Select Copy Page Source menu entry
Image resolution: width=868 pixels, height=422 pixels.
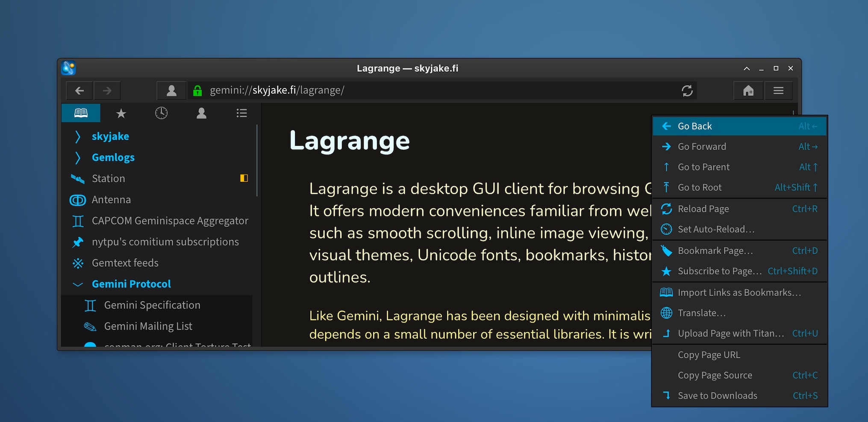739,375
